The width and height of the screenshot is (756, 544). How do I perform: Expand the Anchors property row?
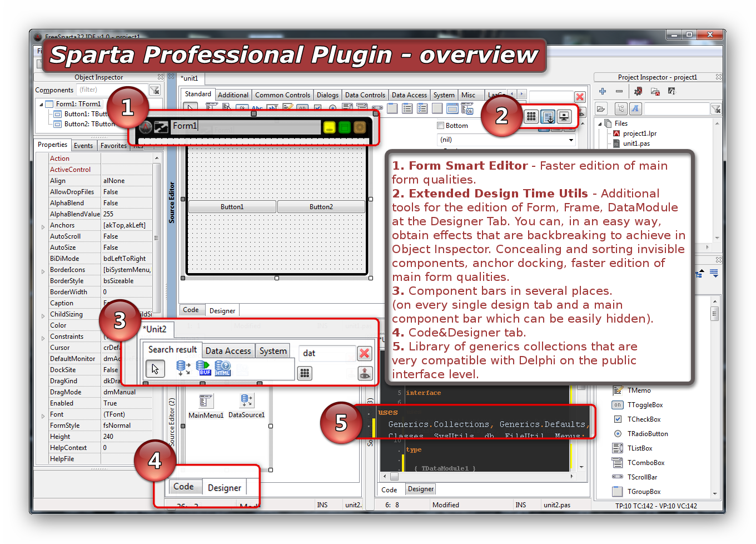tap(43, 226)
